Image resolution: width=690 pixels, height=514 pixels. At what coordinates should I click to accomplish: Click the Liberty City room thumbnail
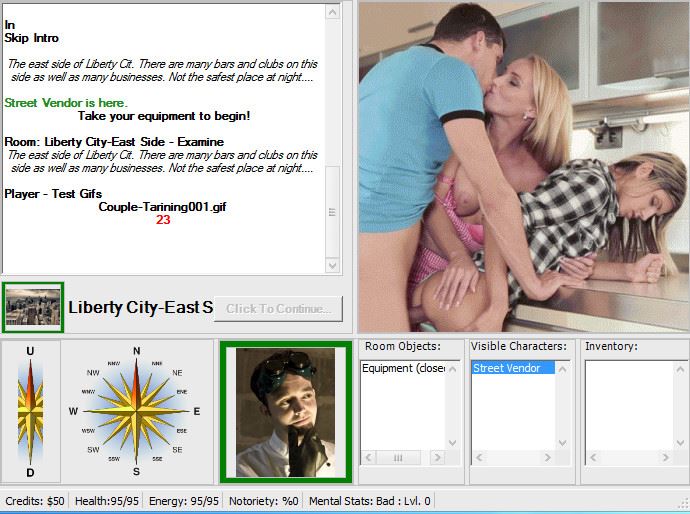(32, 307)
